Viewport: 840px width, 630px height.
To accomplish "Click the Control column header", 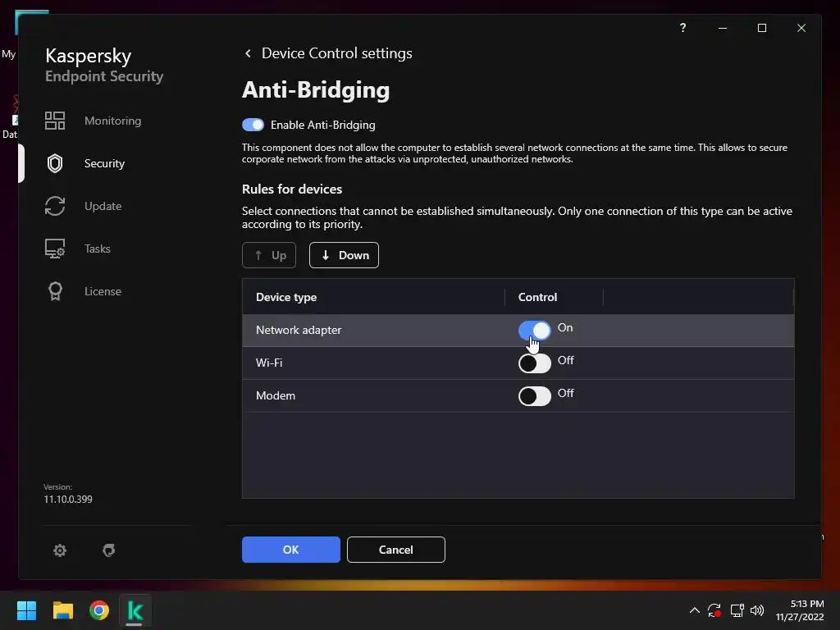I will tap(537, 297).
